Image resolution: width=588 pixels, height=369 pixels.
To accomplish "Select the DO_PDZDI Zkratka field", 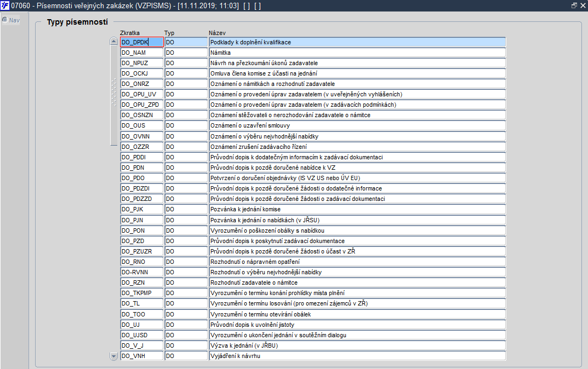I will pos(142,188).
